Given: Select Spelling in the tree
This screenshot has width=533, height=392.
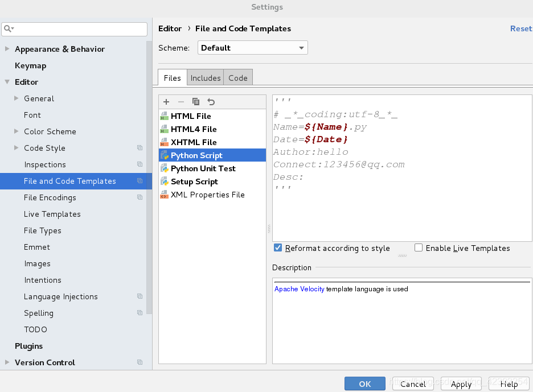Looking at the screenshot, I should [x=38, y=313].
